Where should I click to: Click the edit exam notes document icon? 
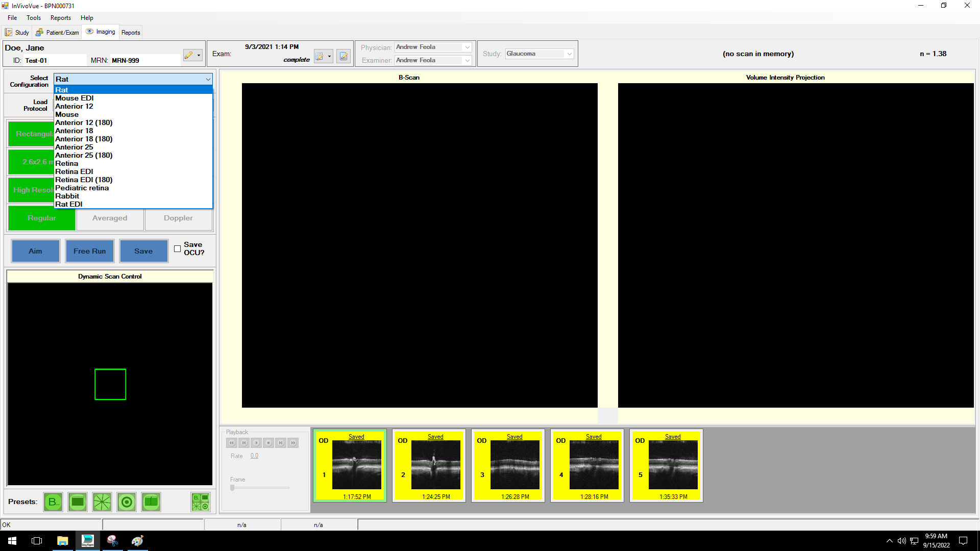pos(344,57)
